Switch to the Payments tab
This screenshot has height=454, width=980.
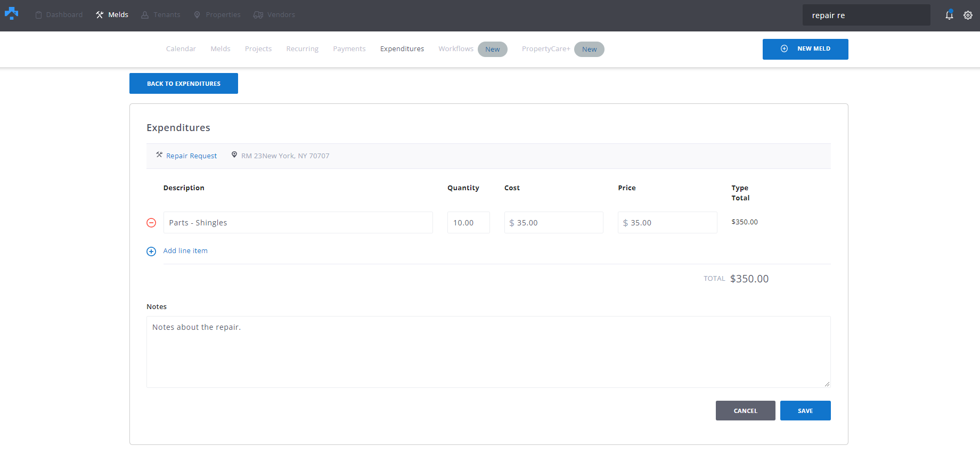(349, 48)
